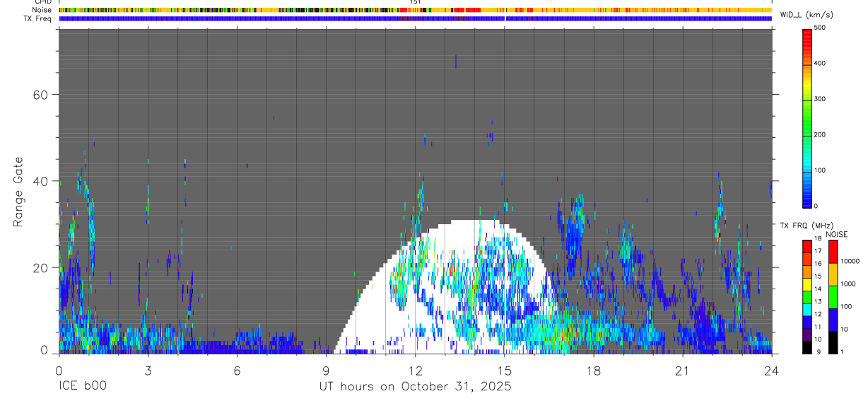Select the TX Freq row label at top left
This screenshot has height=401, width=868.
pyautogui.click(x=38, y=18)
